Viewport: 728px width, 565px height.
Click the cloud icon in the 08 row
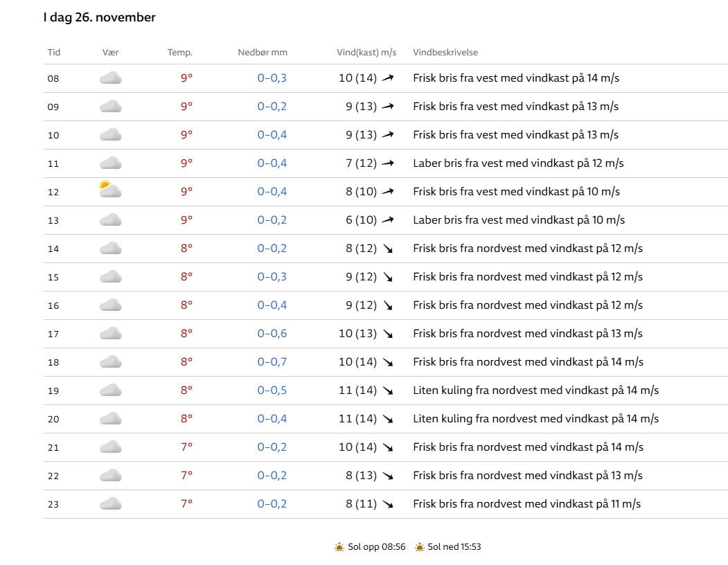111,78
